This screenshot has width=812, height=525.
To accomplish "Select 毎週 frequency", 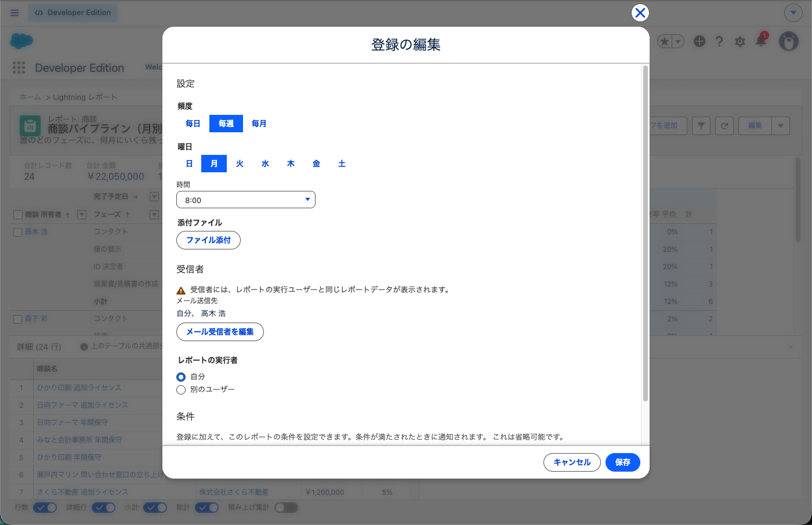I will tap(226, 124).
